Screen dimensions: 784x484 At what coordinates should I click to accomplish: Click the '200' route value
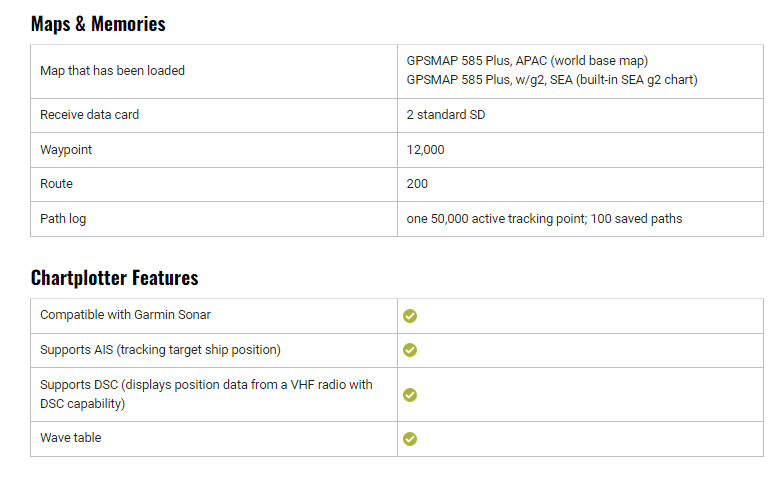click(417, 184)
